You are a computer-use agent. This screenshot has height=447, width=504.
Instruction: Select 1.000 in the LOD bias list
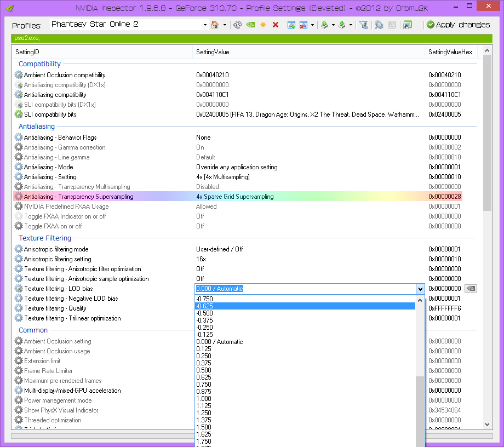pos(305,398)
